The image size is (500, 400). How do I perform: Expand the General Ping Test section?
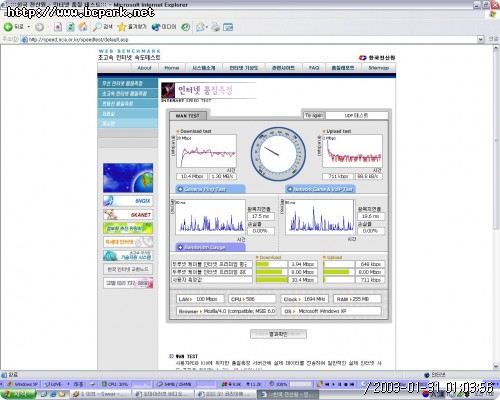pos(210,189)
